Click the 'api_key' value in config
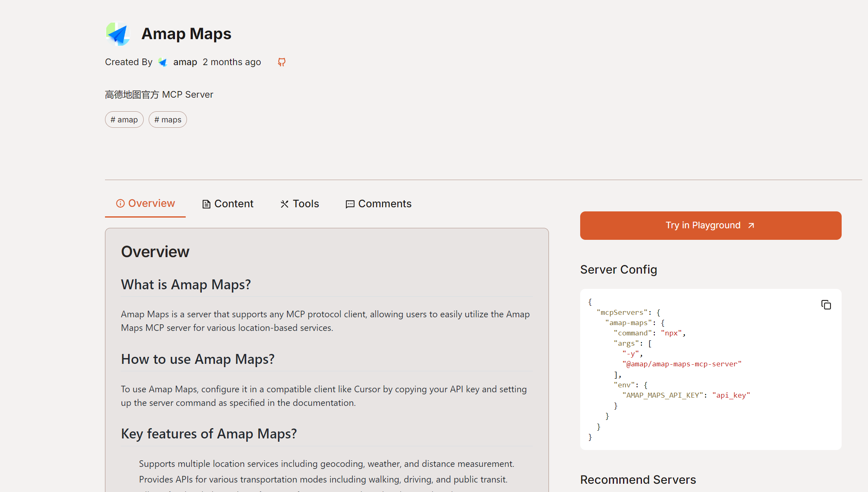The height and width of the screenshot is (492, 868). pos(731,396)
